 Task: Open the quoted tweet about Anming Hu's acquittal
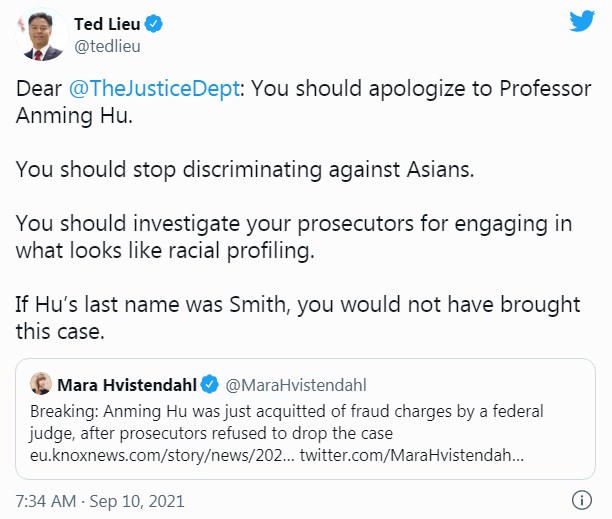(x=305, y=419)
